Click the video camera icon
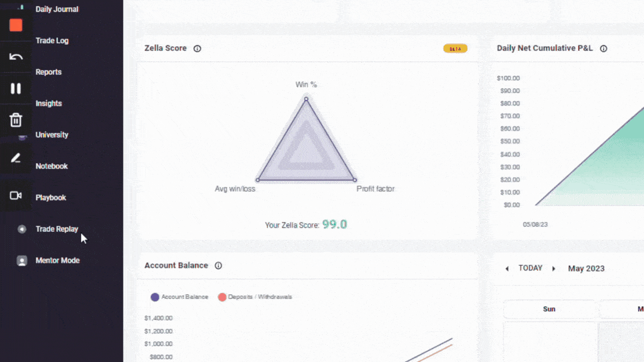The image size is (644, 362). (x=16, y=196)
